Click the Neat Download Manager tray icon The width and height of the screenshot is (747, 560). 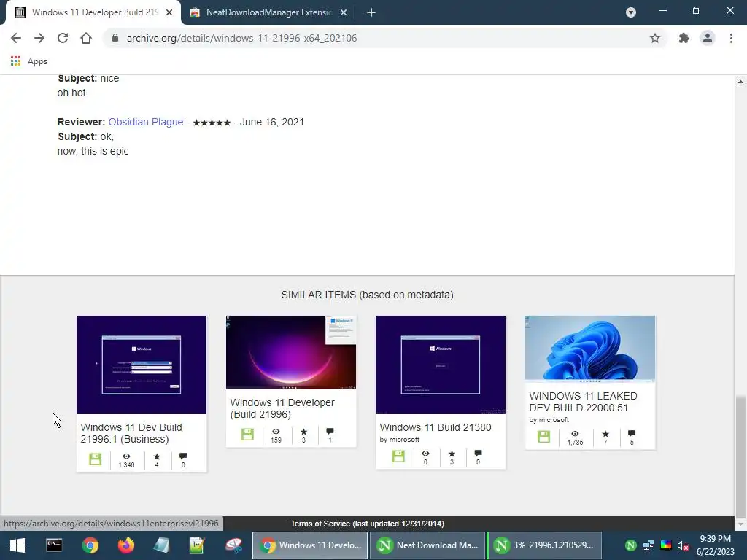tap(631, 545)
